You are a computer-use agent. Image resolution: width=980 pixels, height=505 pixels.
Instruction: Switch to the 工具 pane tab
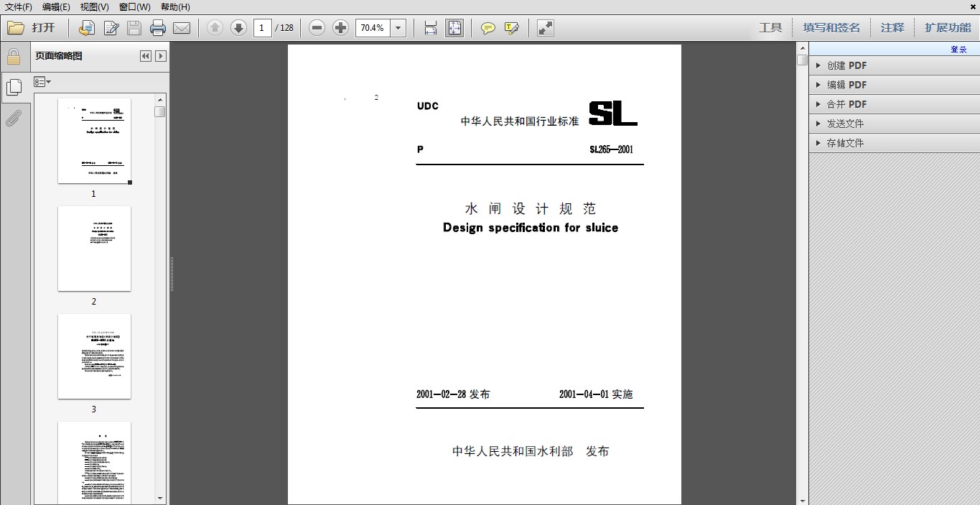[x=770, y=28]
